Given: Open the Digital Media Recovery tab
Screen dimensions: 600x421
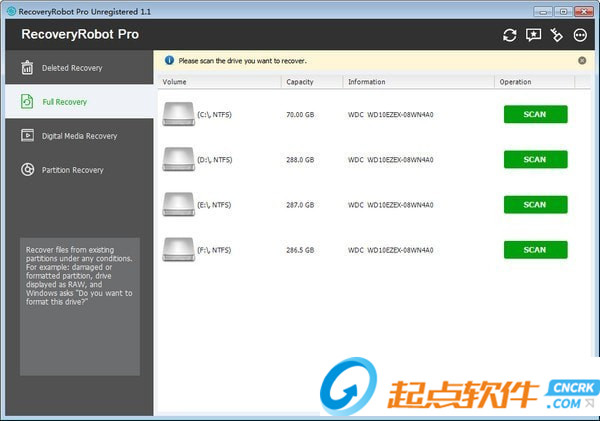Looking at the screenshot, I should pos(79,135).
